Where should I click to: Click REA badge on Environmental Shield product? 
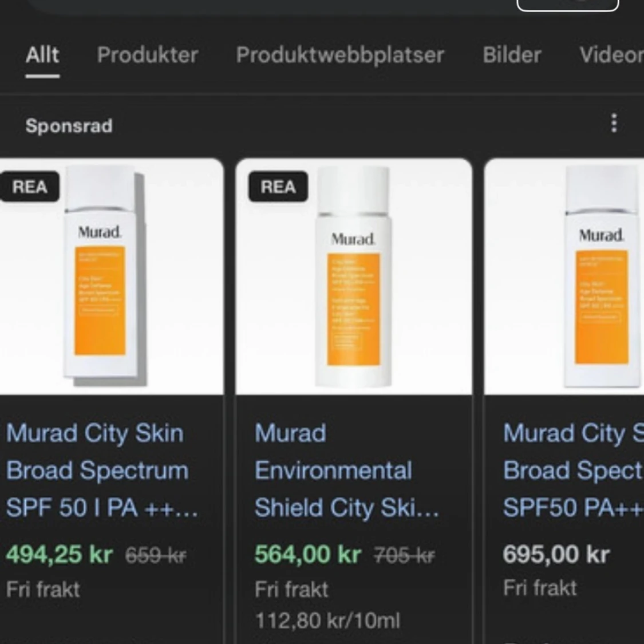278,187
